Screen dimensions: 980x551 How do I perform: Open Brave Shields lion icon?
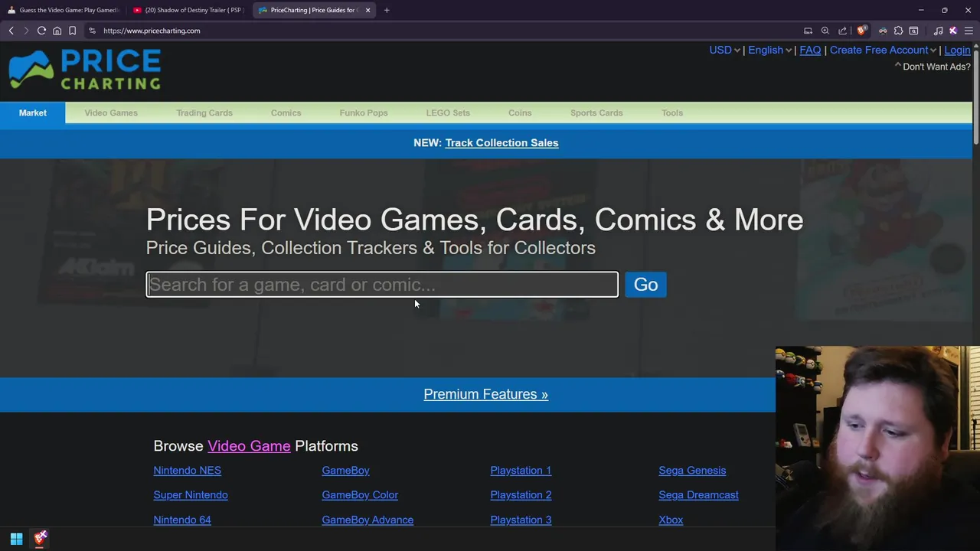861,31
